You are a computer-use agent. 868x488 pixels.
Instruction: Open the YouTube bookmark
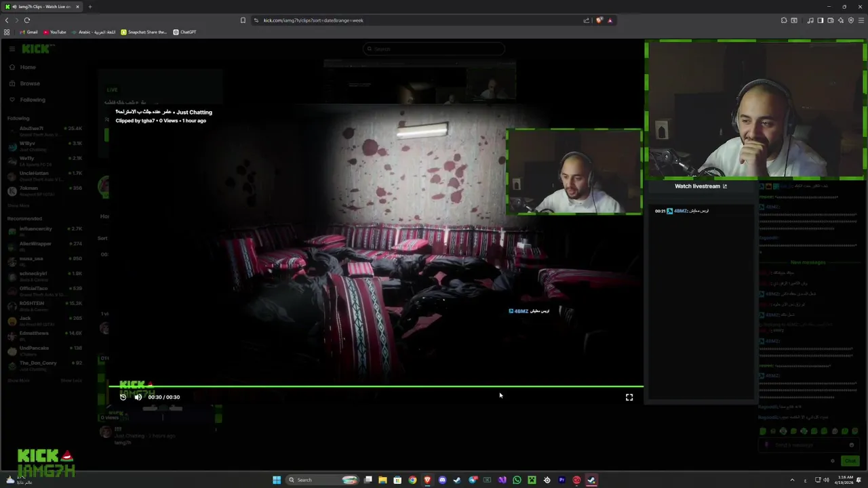coord(54,32)
